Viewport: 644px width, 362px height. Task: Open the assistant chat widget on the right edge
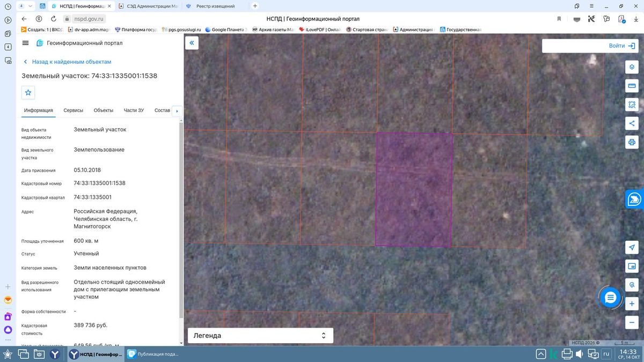click(x=635, y=199)
